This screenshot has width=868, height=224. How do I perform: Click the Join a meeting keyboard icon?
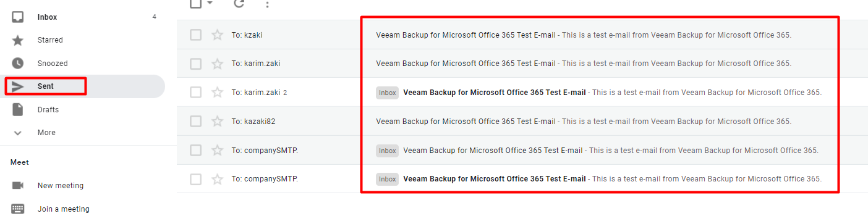point(18,209)
